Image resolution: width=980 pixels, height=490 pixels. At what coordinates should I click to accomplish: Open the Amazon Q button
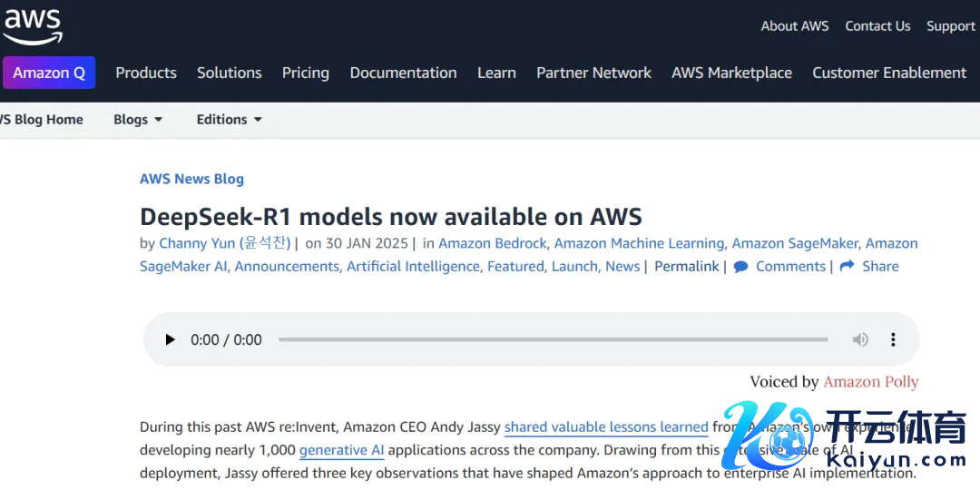49,73
